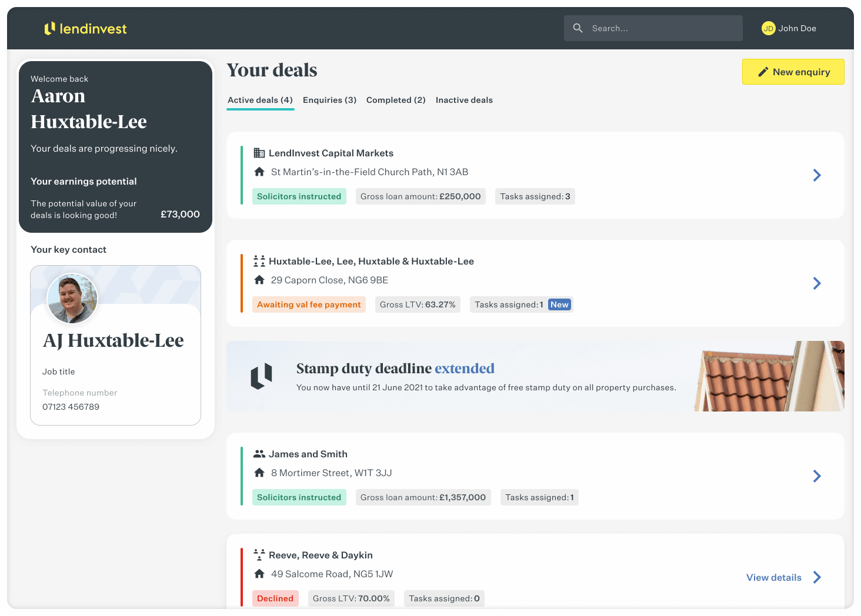Image resolution: width=861 pixels, height=616 pixels.
Task: Click the Solicitors instructed status pill
Action: (299, 196)
